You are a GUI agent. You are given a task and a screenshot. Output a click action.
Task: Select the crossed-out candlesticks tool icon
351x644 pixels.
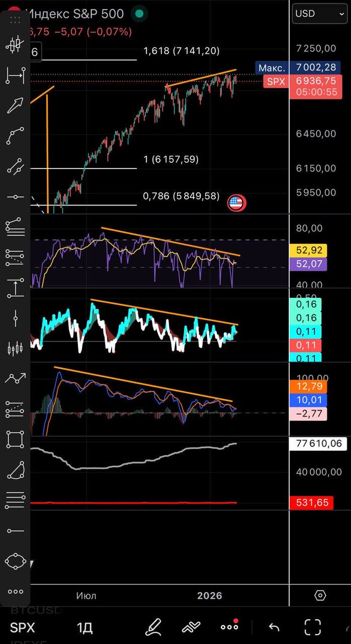pyautogui.click(x=15, y=45)
